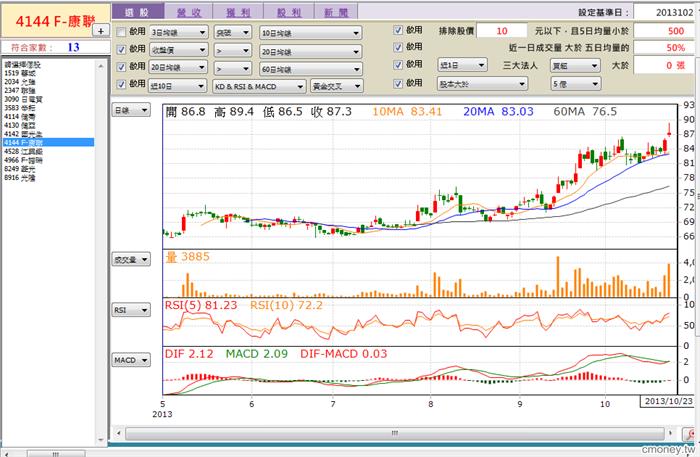The image size is (700, 457).
Task: Toggle the 近一日成交量 condition checkbox
Action: [398, 47]
